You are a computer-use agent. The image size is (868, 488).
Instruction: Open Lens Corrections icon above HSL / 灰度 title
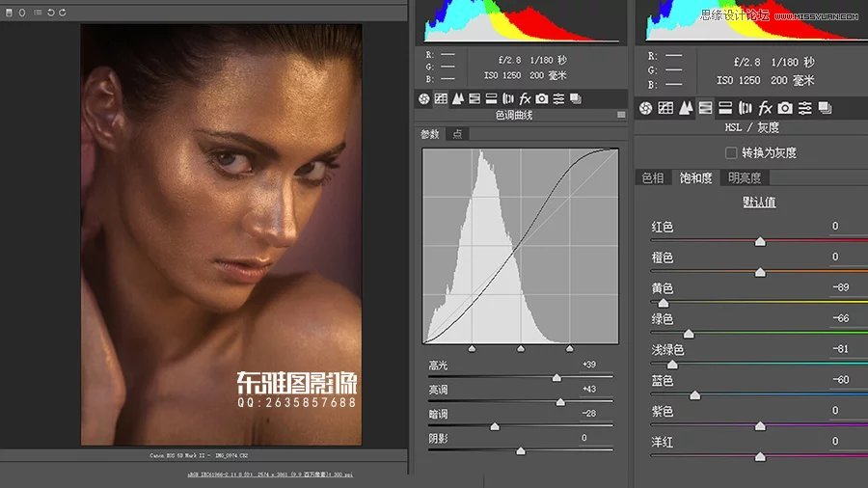[x=746, y=108]
